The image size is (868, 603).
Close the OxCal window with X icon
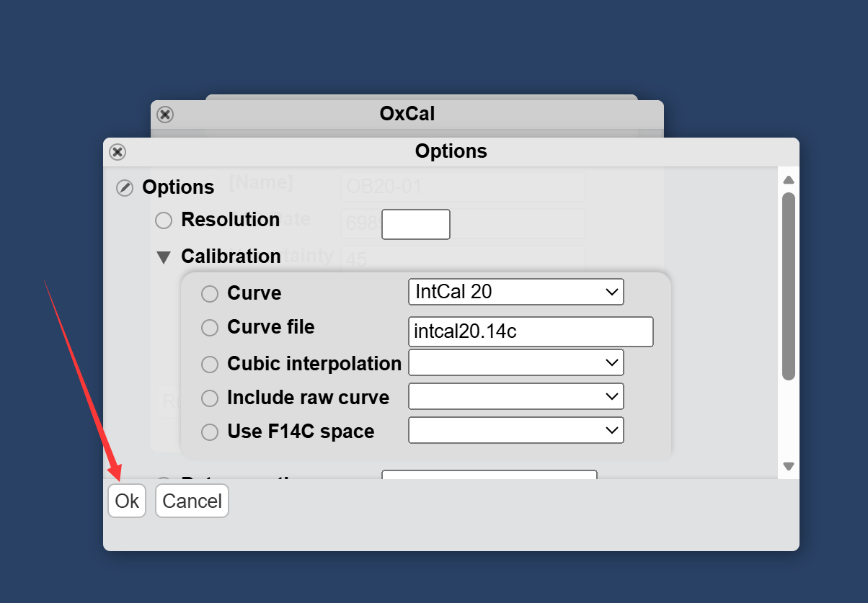(165, 115)
